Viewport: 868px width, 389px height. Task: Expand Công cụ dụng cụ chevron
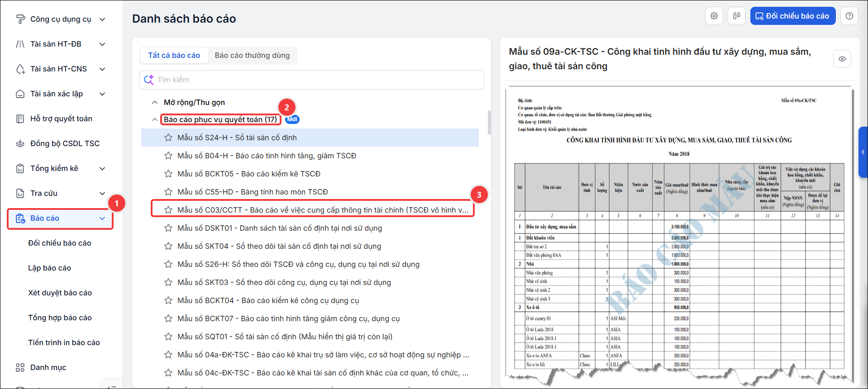(x=102, y=19)
